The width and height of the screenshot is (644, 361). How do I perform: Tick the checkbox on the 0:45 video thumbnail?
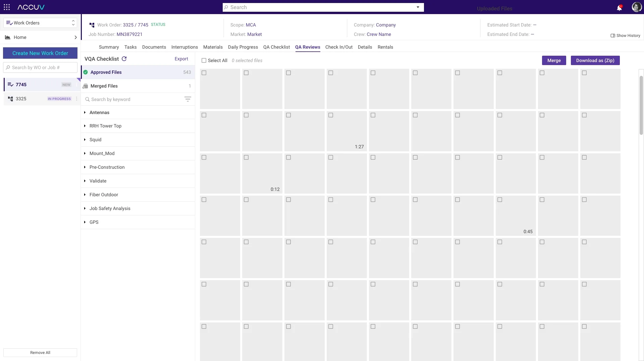pyautogui.click(x=500, y=200)
